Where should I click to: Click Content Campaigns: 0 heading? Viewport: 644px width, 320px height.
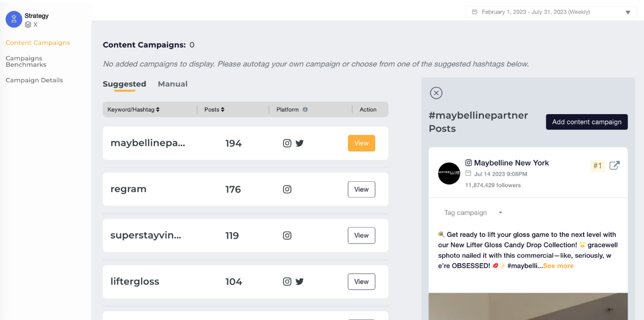(x=148, y=45)
